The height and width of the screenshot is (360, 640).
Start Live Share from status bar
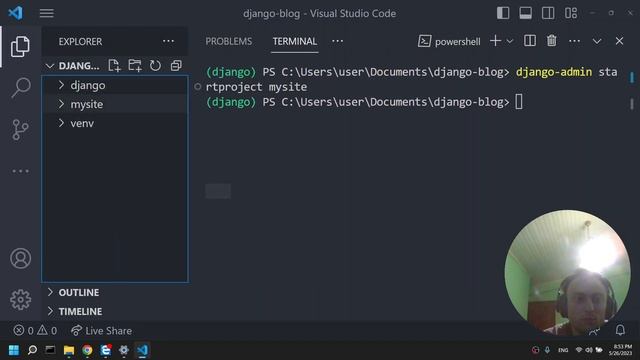[101, 330]
